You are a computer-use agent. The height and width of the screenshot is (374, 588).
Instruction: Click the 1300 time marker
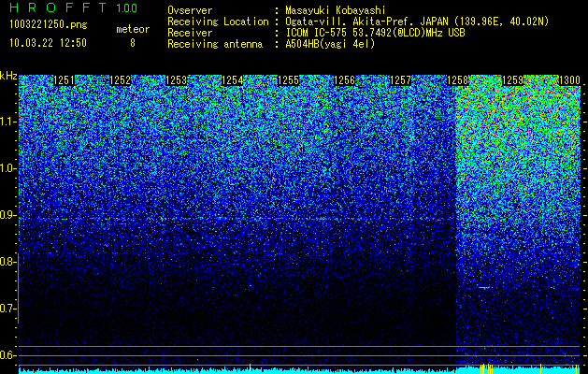pos(569,80)
